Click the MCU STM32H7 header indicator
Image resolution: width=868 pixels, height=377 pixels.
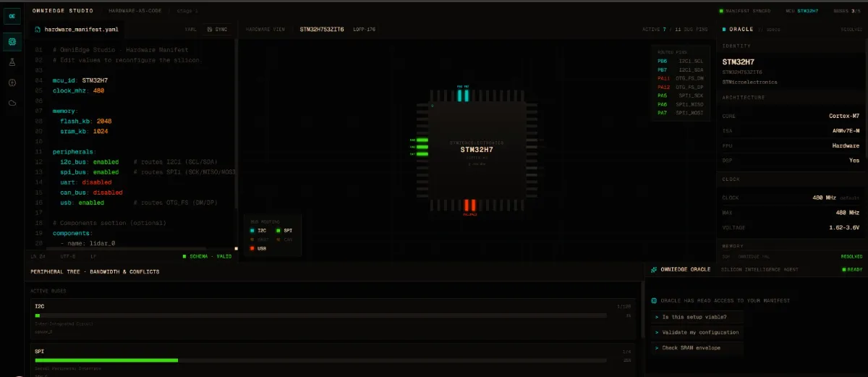pos(803,11)
